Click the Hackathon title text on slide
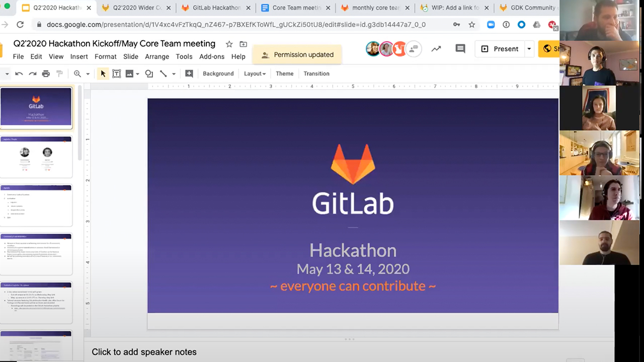Screen dimensions: 644x362 [x=353, y=250]
